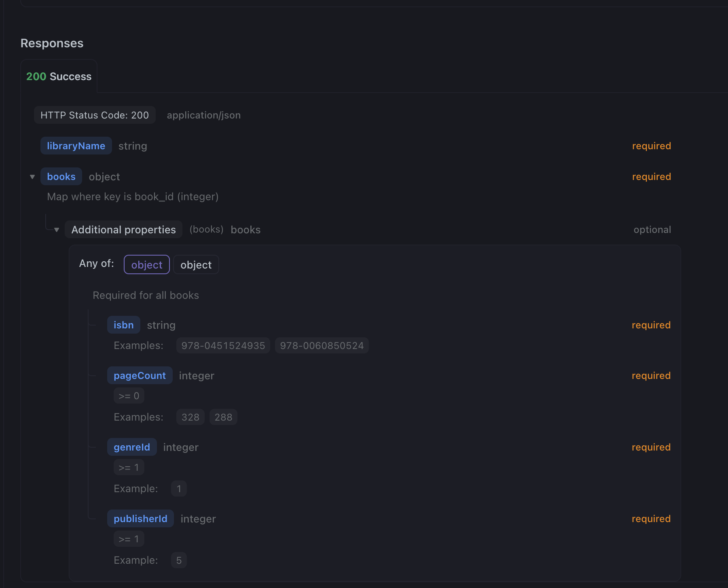Screen dimensions: 728x588
Task: Click the pageCount example value 328
Action: tap(190, 417)
